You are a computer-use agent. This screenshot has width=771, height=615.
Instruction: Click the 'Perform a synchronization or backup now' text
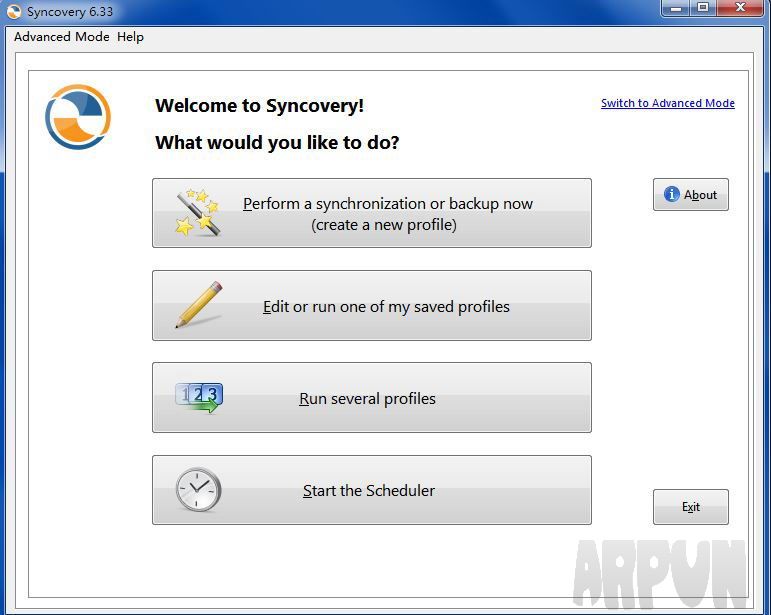pyautogui.click(x=387, y=204)
